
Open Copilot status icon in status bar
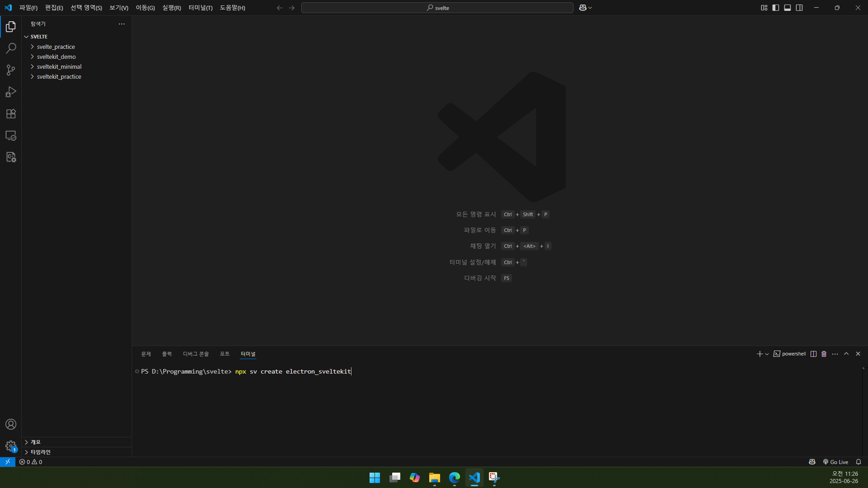coord(812,462)
